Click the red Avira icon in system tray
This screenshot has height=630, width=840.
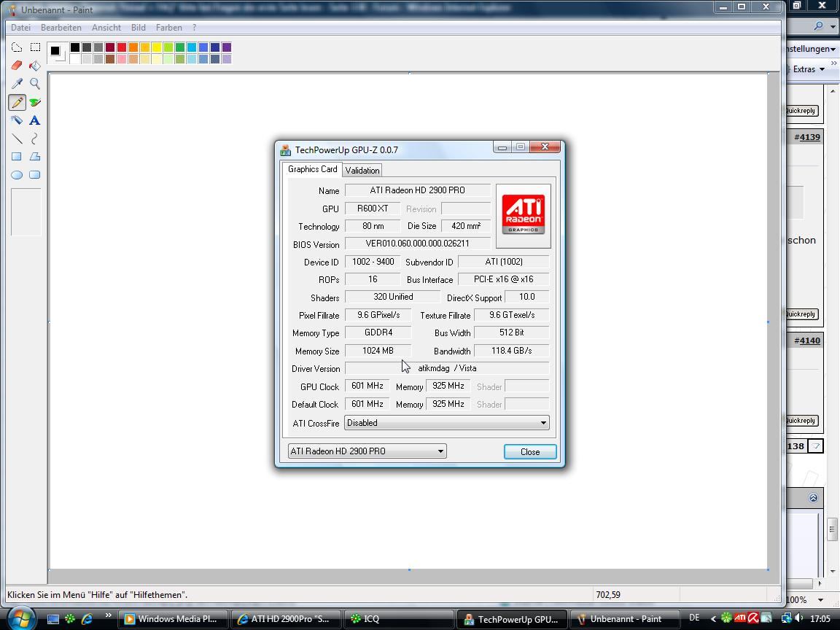pos(753,618)
